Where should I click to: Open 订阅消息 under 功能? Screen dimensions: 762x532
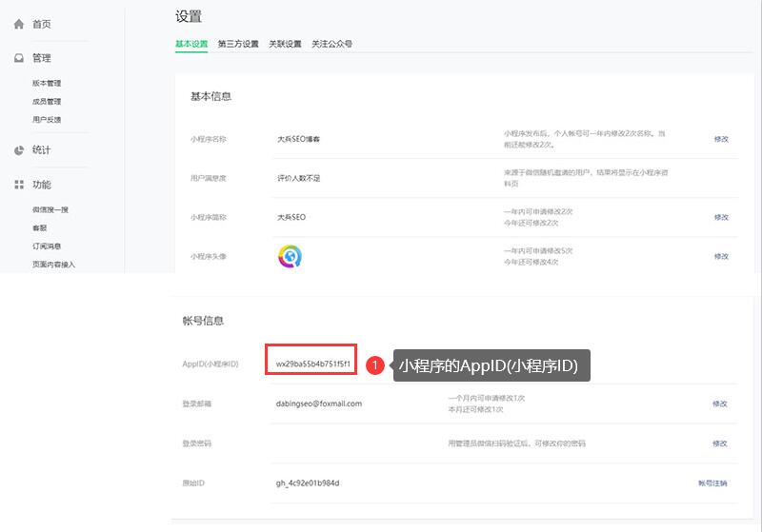pos(47,246)
